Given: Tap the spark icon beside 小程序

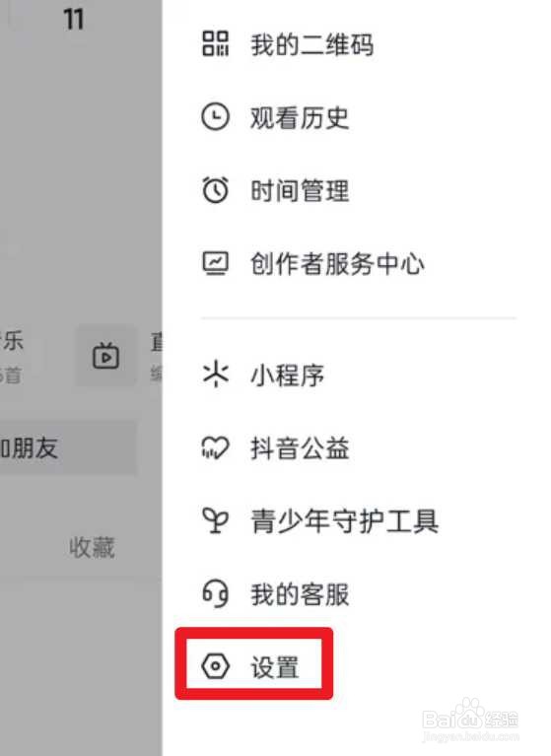Looking at the screenshot, I should pyautogui.click(x=215, y=375).
